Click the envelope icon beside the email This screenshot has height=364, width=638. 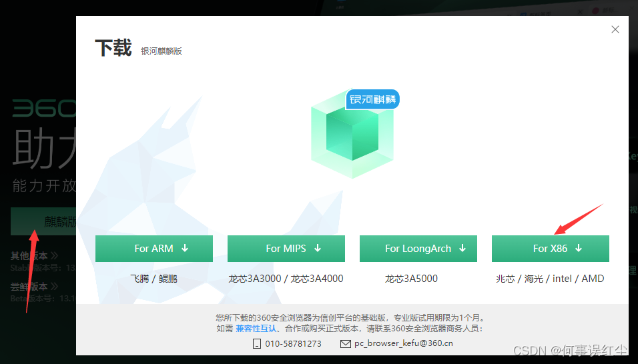346,344
